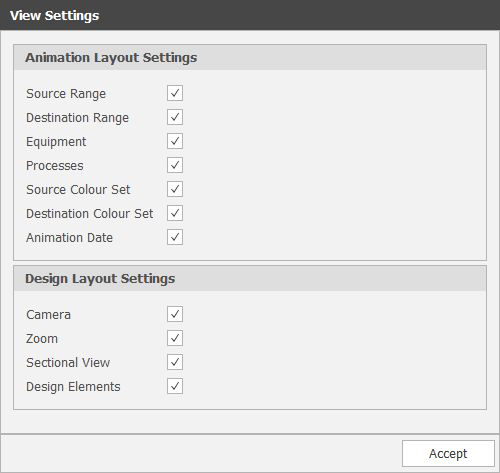Uncheck the Source Range checkbox
The image size is (500, 473).
pos(175,93)
